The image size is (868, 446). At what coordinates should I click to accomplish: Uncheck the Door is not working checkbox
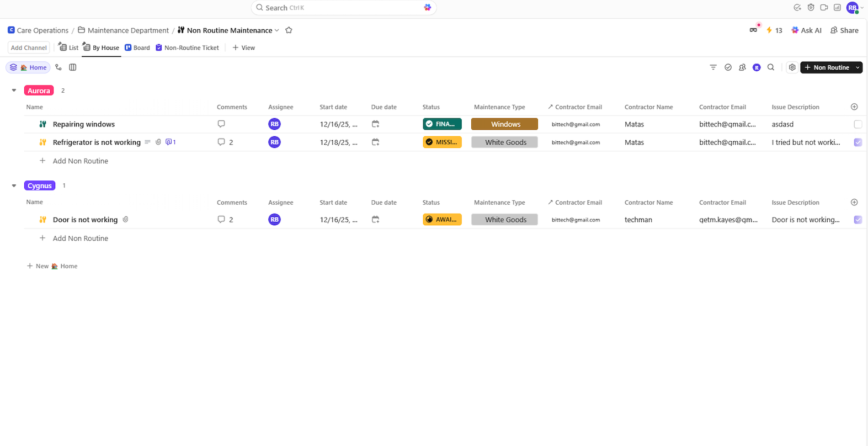point(858,220)
